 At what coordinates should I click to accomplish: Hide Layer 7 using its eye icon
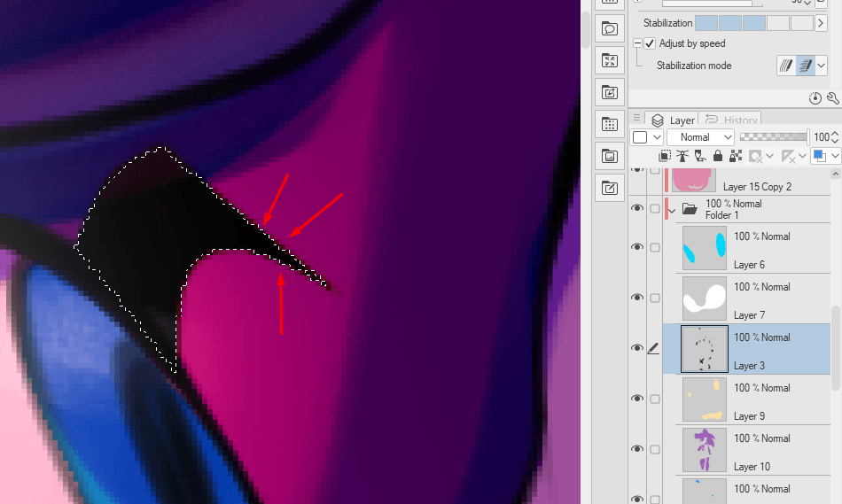click(x=637, y=298)
